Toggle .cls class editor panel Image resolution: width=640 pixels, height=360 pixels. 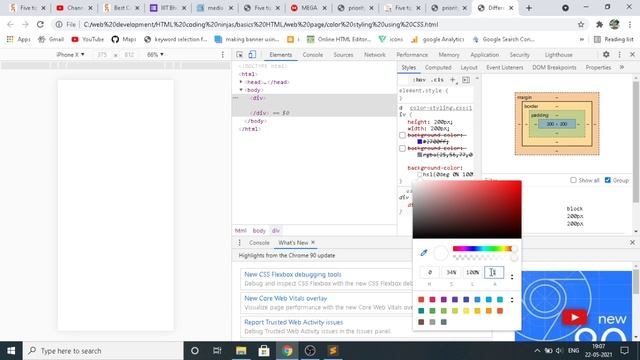point(437,80)
